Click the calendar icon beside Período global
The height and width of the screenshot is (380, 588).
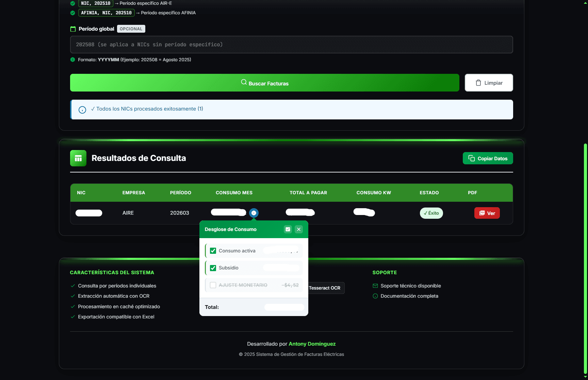(73, 29)
